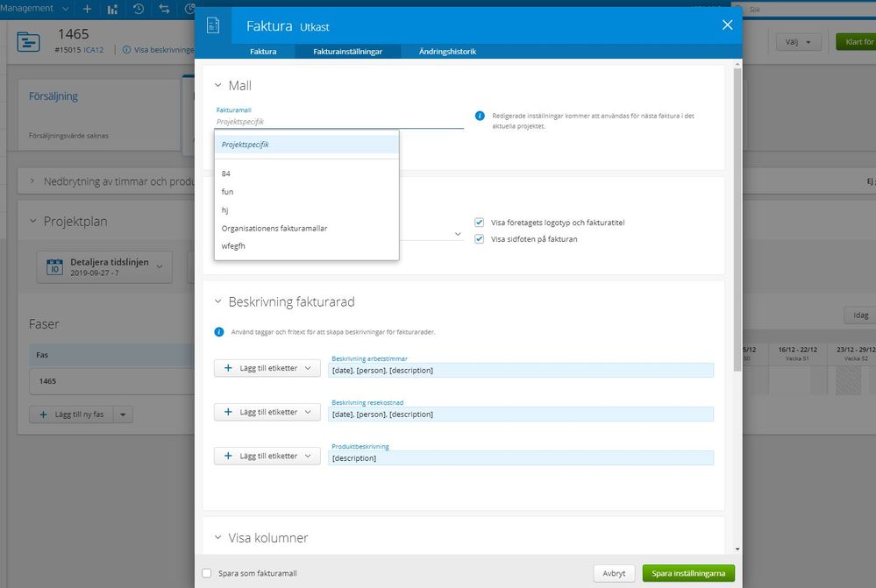Viewport: 876px width, 588px height.
Task: Click the Fakturamall combo box field
Action: click(x=339, y=122)
